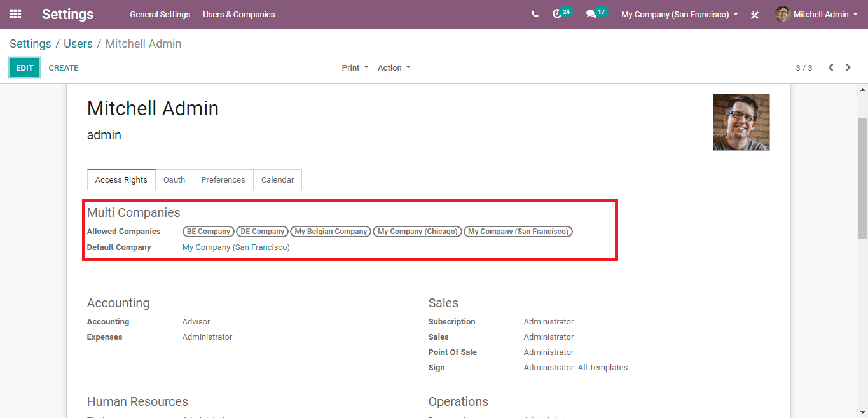
Task: Go to previous record arrow
Action: (830, 67)
